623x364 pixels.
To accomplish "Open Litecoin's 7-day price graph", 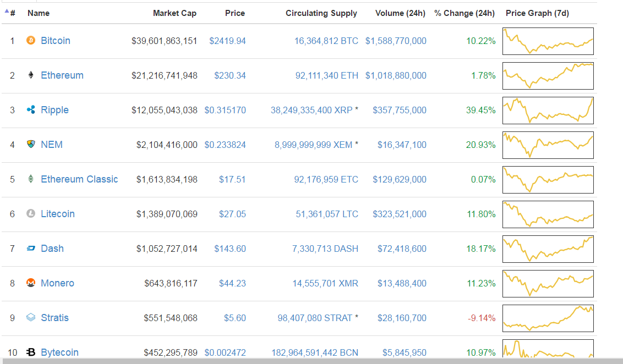I will pyautogui.click(x=548, y=214).
